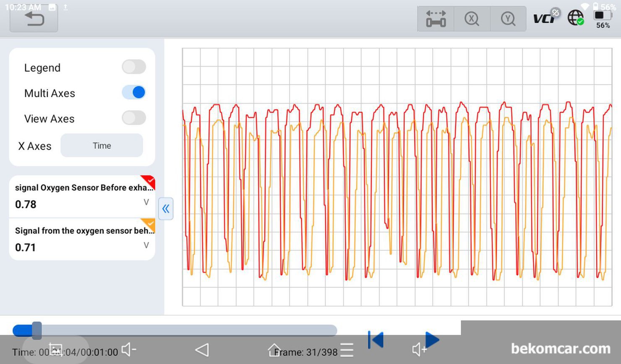Click the playback progress slider thumb
Viewport: 621px width, 364px height.
click(37, 330)
